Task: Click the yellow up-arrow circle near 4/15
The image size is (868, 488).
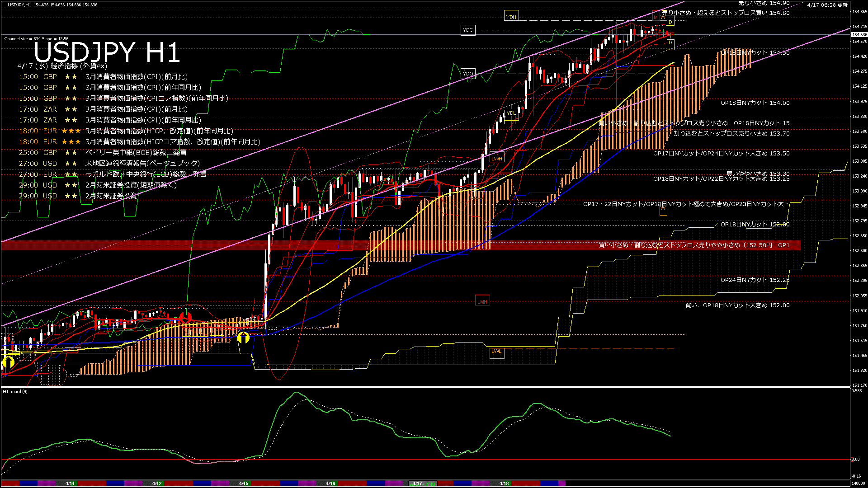Action: coord(243,338)
